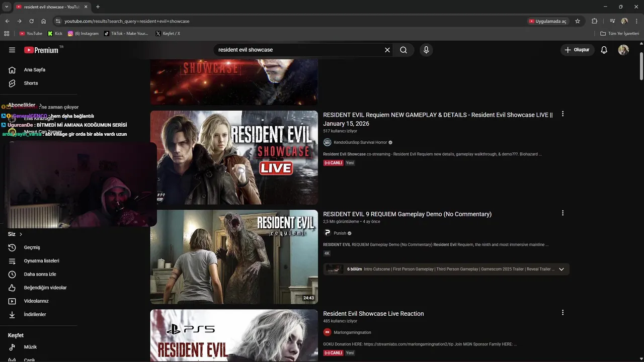Open the RESIDENT EVIL Showcase LIVE thumbnail
The width and height of the screenshot is (644, 362).
234,157
